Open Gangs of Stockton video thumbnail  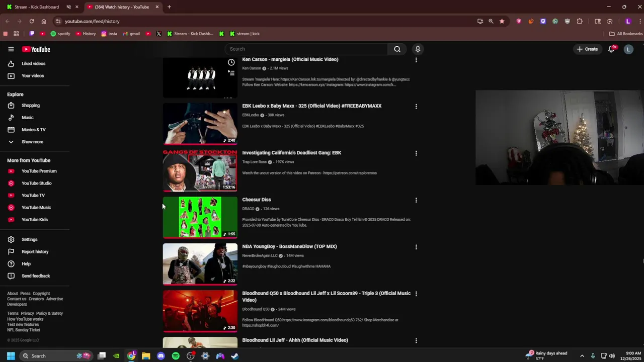click(200, 170)
